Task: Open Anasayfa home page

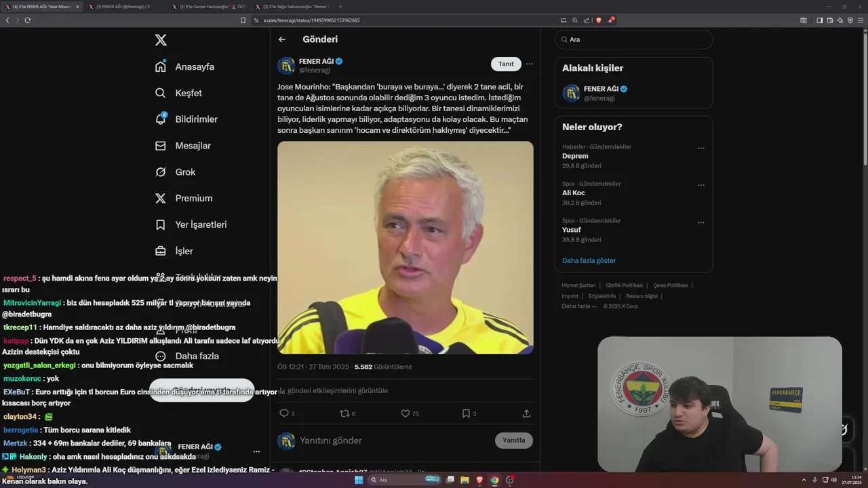Action: 184,66
